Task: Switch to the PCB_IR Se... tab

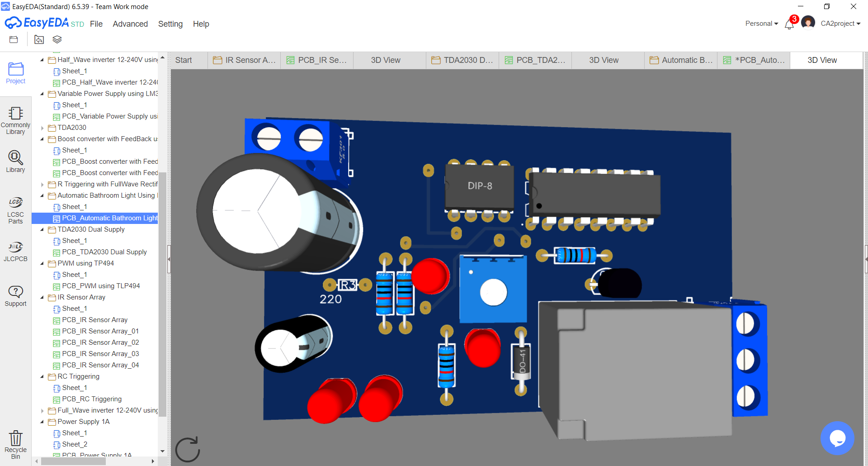Action: click(x=316, y=60)
